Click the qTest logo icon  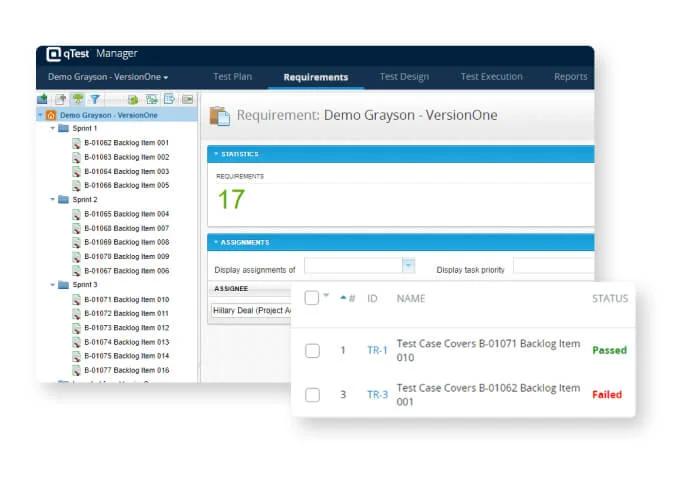56,54
